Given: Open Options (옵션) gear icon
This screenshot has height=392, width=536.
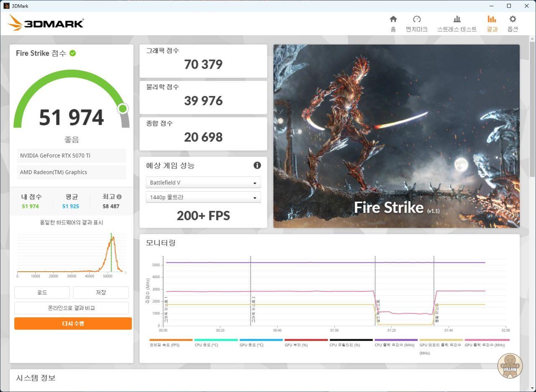Looking at the screenshot, I should coord(513,19).
